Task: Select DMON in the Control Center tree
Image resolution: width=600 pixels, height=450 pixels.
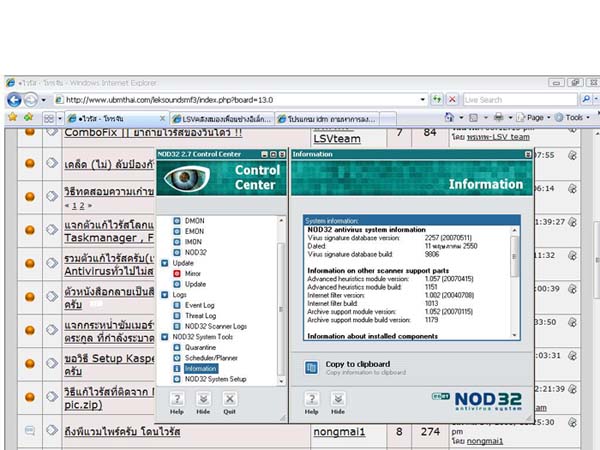Action: (x=194, y=221)
